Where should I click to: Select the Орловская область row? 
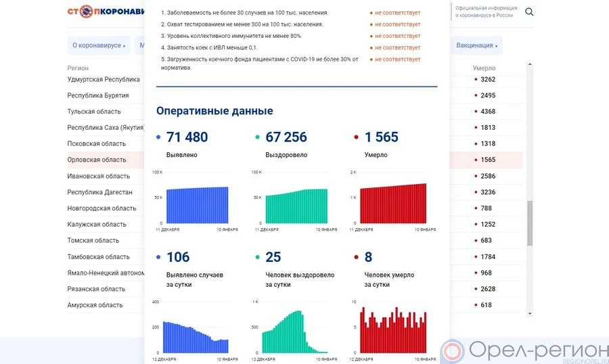tap(97, 160)
